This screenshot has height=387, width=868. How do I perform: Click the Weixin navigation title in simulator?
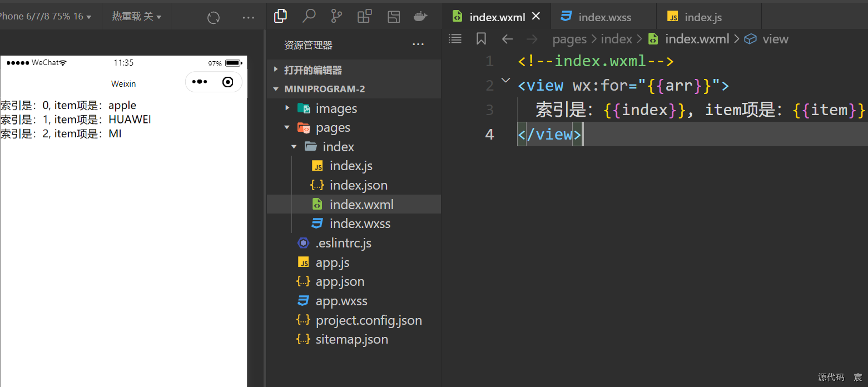pyautogui.click(x=123, y=84)
